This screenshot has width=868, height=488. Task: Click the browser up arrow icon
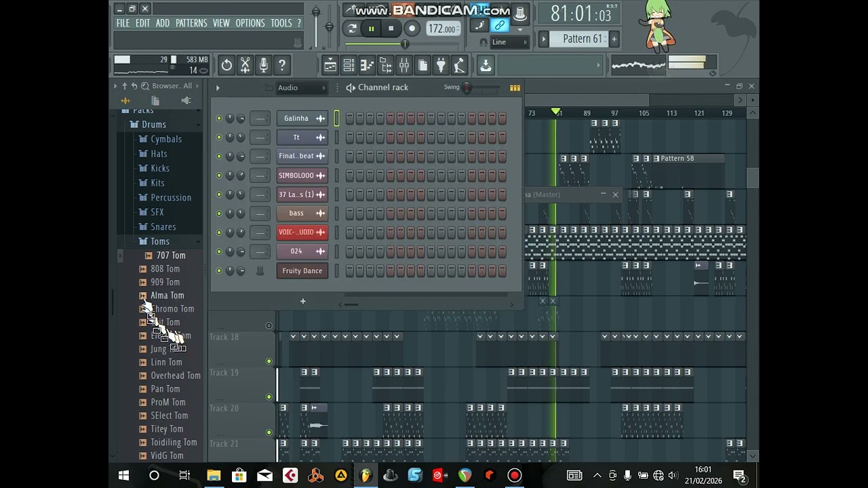pyautogui.click(x=124, y=86)
